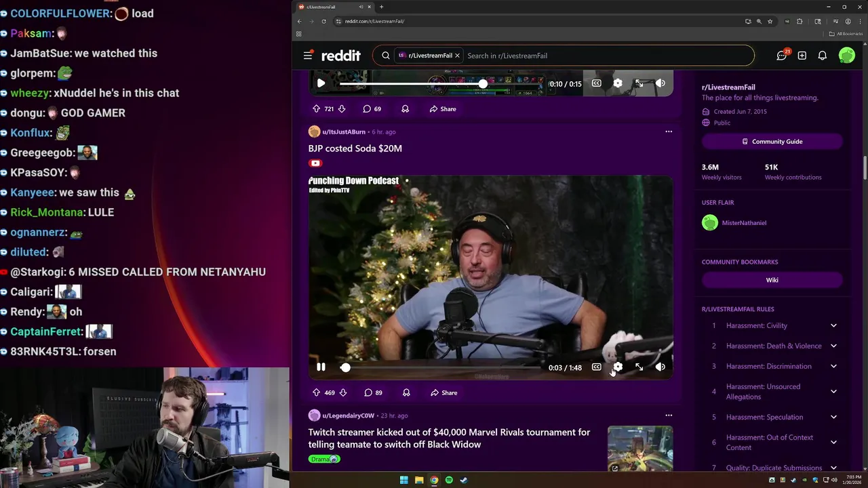Give an award to the 721-point post
The width and height of the screenshot is (868, 488).
[405, 108]
